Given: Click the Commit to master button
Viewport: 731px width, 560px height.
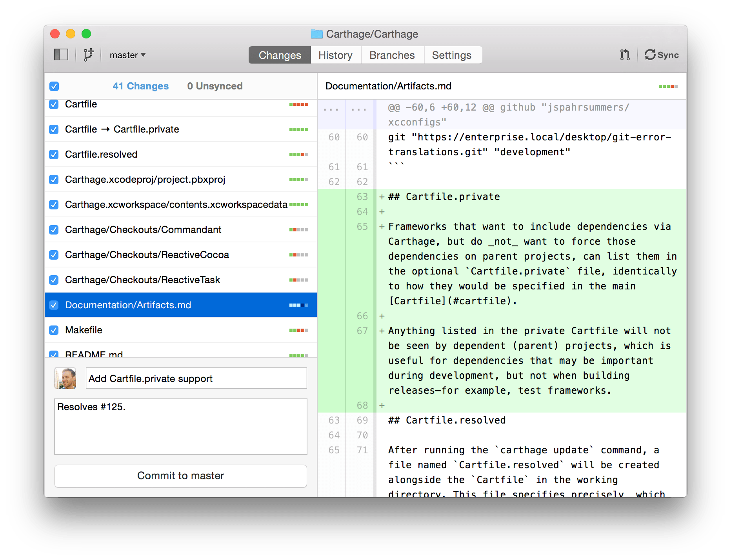Looking at the screenshot, I should pyautogui.click(x=180, y=476).
